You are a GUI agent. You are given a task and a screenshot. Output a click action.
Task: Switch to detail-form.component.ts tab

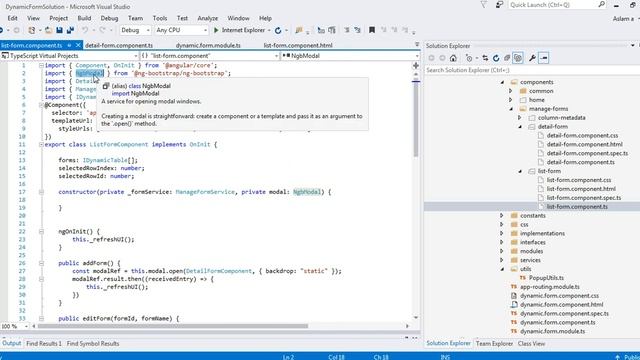[x=119, y=45]
